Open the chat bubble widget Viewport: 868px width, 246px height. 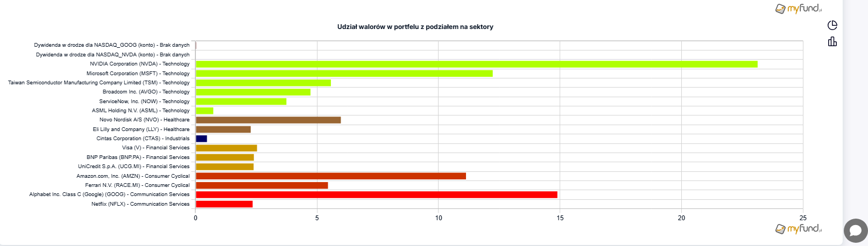pos(855,231)
